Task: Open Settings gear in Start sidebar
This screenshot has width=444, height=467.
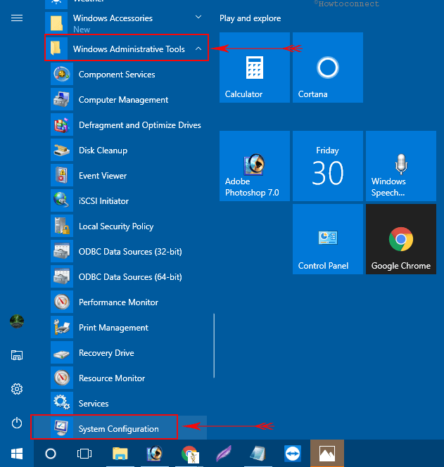Action: [17, 389]
